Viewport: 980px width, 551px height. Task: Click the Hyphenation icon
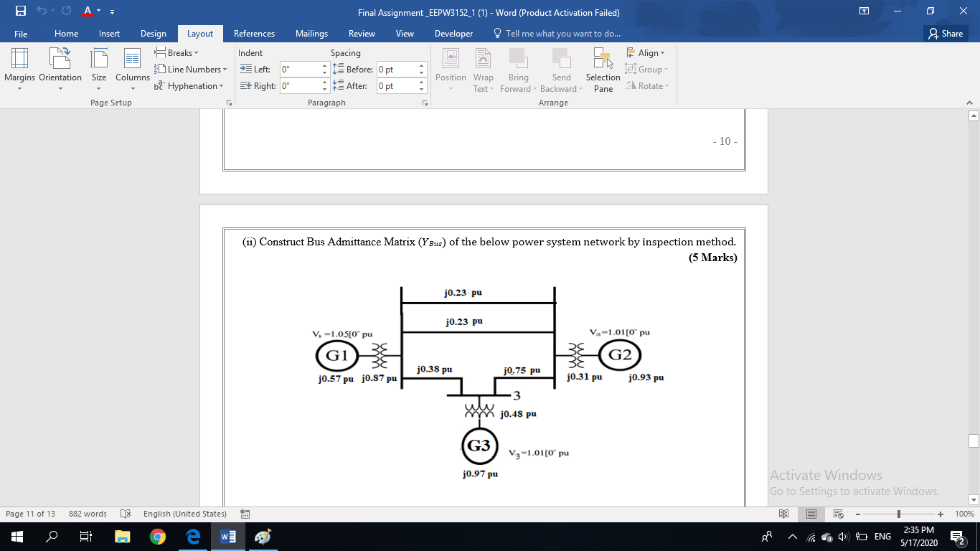(189, 85)
